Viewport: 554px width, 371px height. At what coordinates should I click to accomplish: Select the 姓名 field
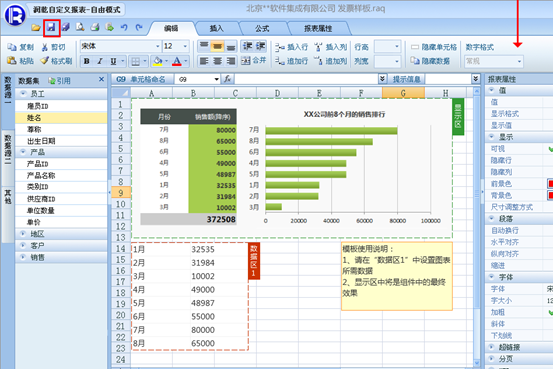(x=61, y=118)
